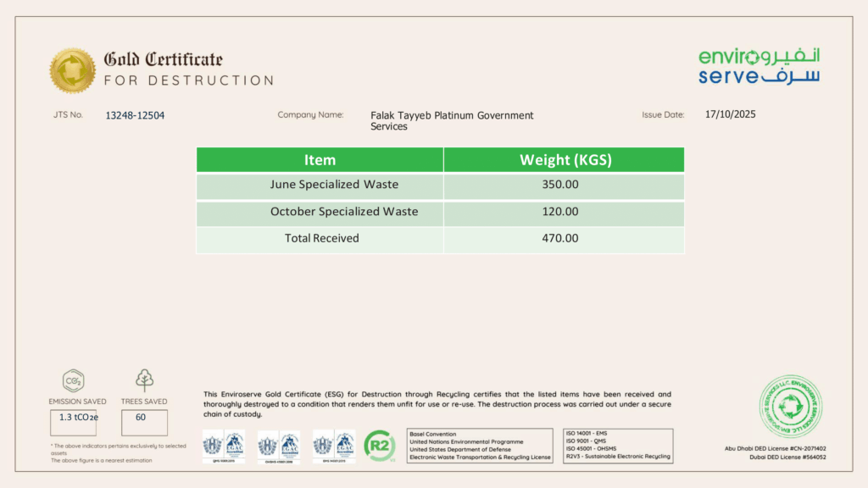Image resolution: width=868 pixels, height=488 pixels.
Task: Click the Weight (KGS) column header
Action: click(565, 160)
